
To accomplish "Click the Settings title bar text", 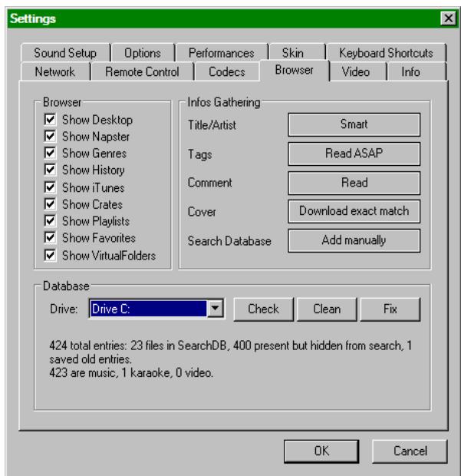I will [x=33, y=19].
